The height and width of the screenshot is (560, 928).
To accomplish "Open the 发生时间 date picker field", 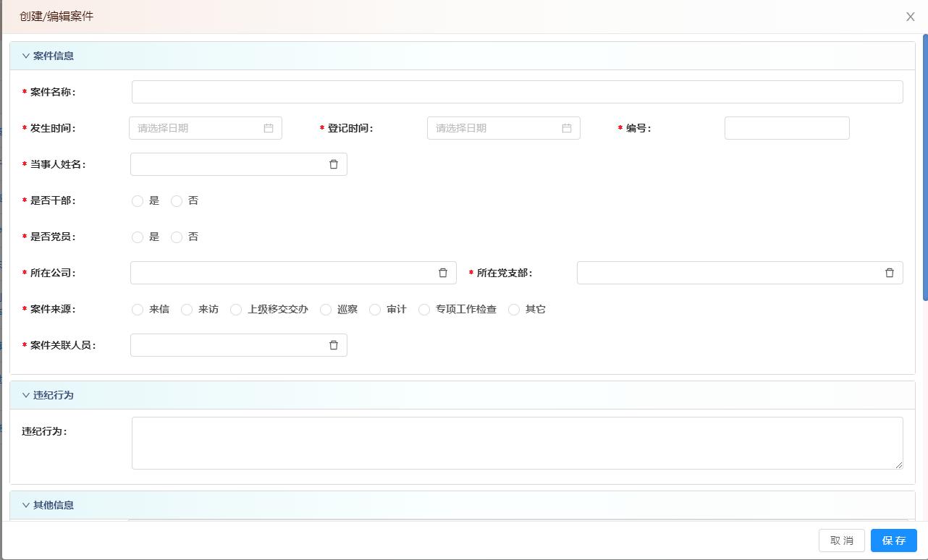I will pos(206,128).
